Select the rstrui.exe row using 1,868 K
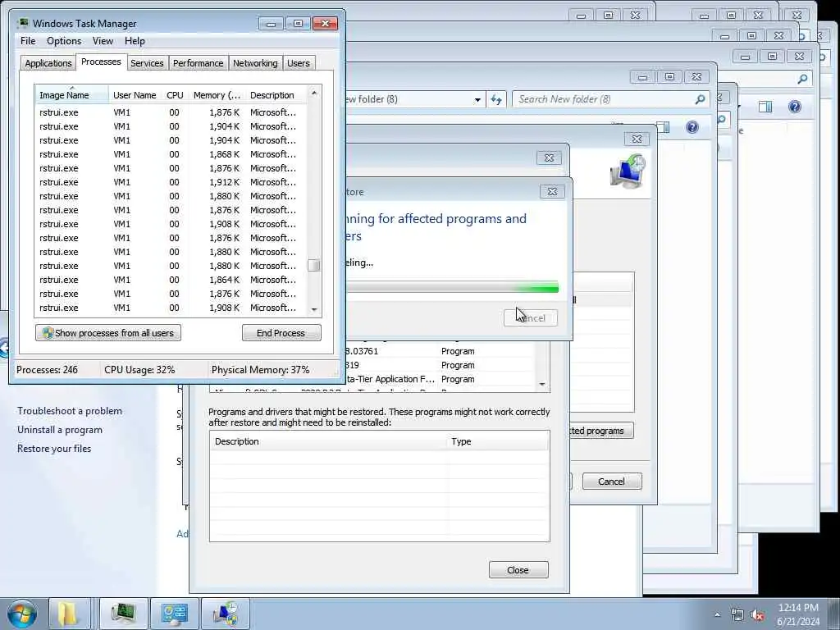Image resolution: width=840 pixels, height=630 pixels. pos(171,154)
